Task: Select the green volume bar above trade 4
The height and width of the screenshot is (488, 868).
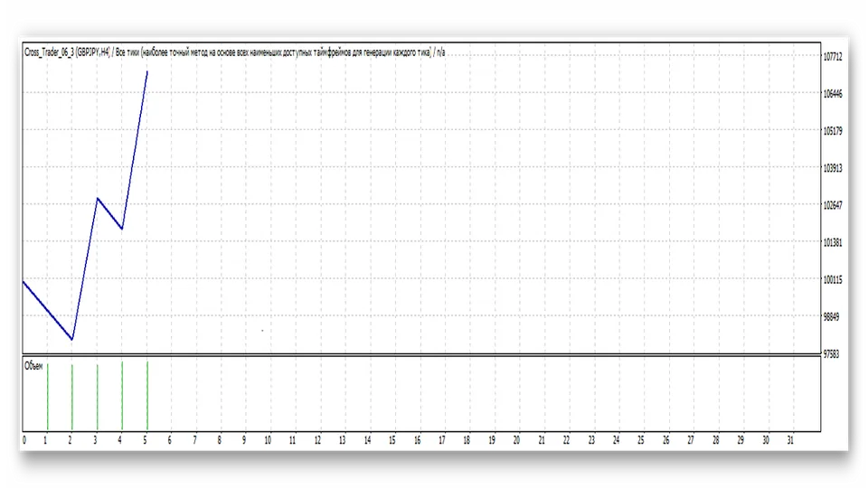Action: coord(122,396)
